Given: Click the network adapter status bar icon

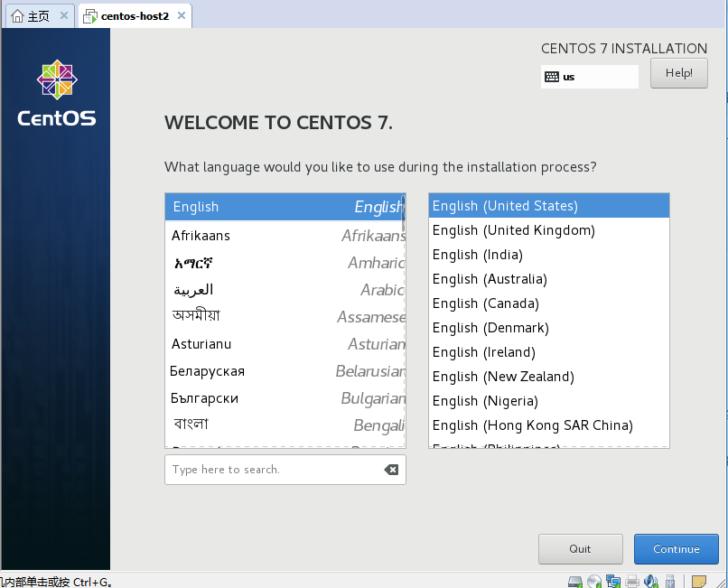Looking at the screenshot, I should (x=613, y=582).
